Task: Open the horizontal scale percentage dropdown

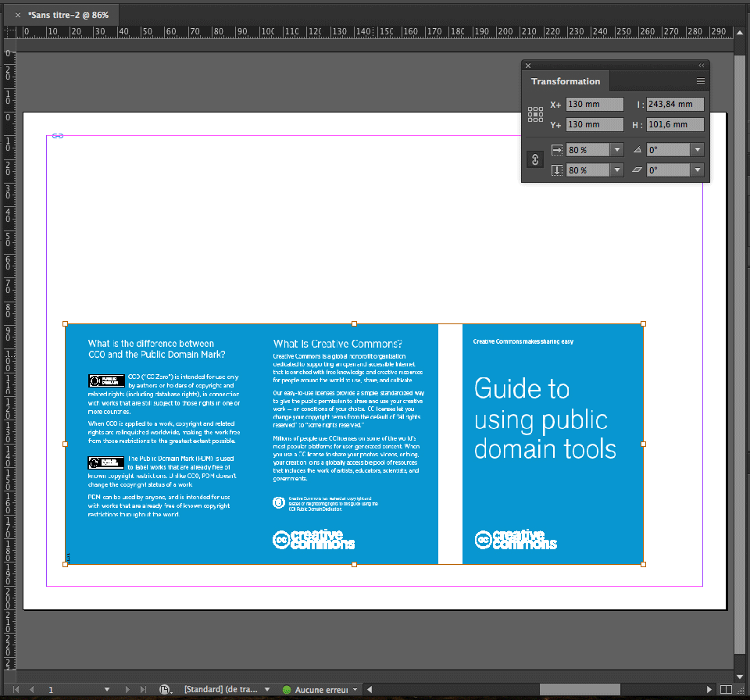Action: (617, 150)
